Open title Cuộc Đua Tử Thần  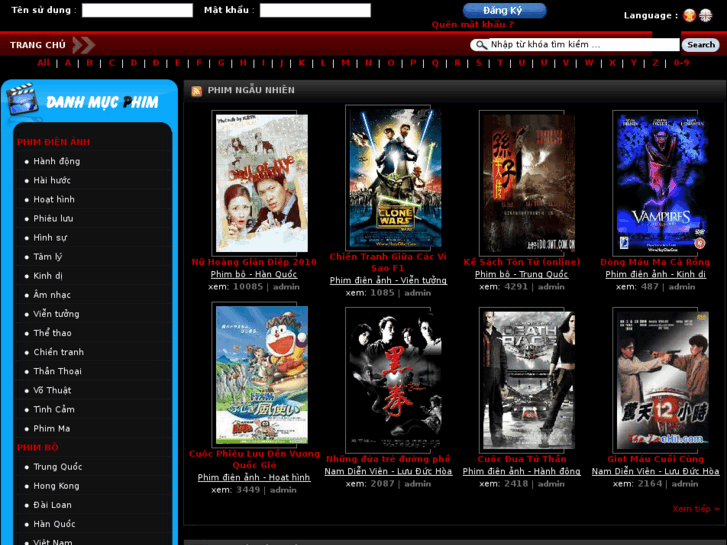[522, 459]
